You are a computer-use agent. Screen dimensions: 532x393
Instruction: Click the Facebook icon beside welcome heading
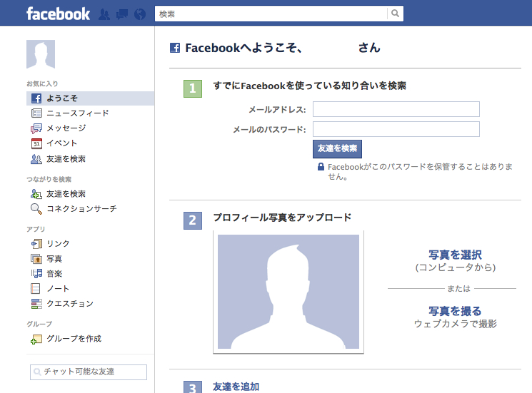coord(175,48)
